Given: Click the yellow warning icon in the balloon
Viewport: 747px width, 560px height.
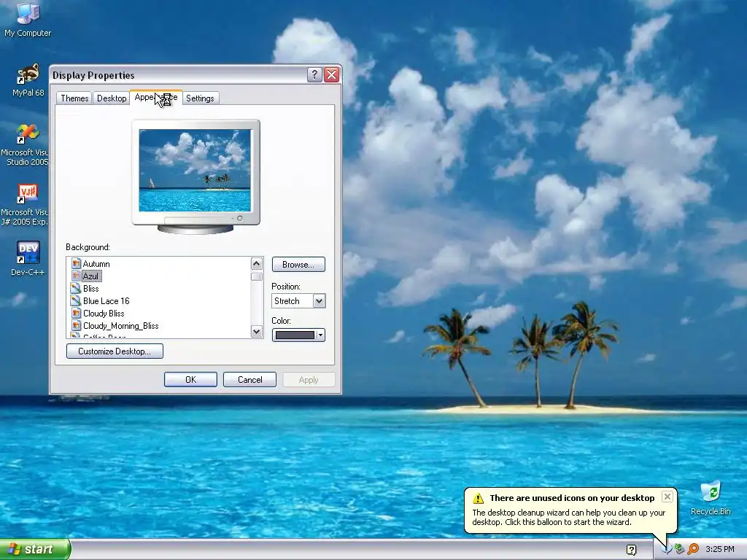Looking at the screenshot, I should (x=479, y=498).
